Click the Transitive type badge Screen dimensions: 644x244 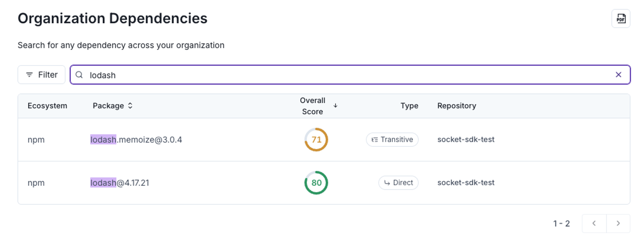click(392, 139)
